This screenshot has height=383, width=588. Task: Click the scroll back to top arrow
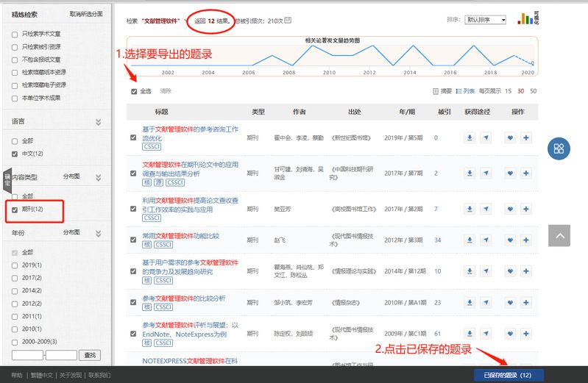click(x=559, y=236)
